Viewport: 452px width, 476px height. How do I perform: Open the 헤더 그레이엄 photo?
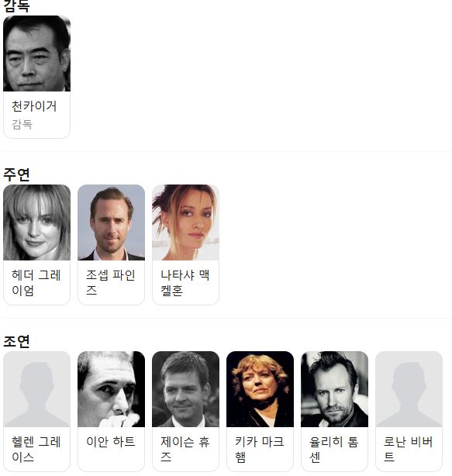pyautogui.click(x=36, y=222)
